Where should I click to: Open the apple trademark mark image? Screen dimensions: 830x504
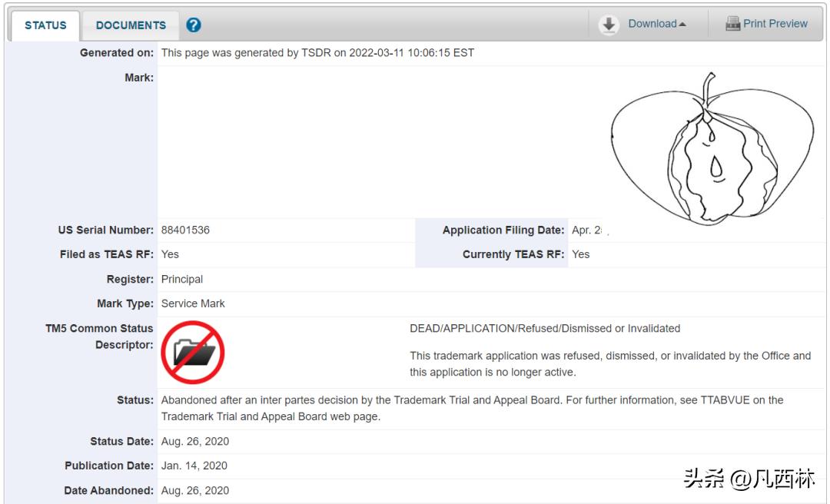pos(712,148)
